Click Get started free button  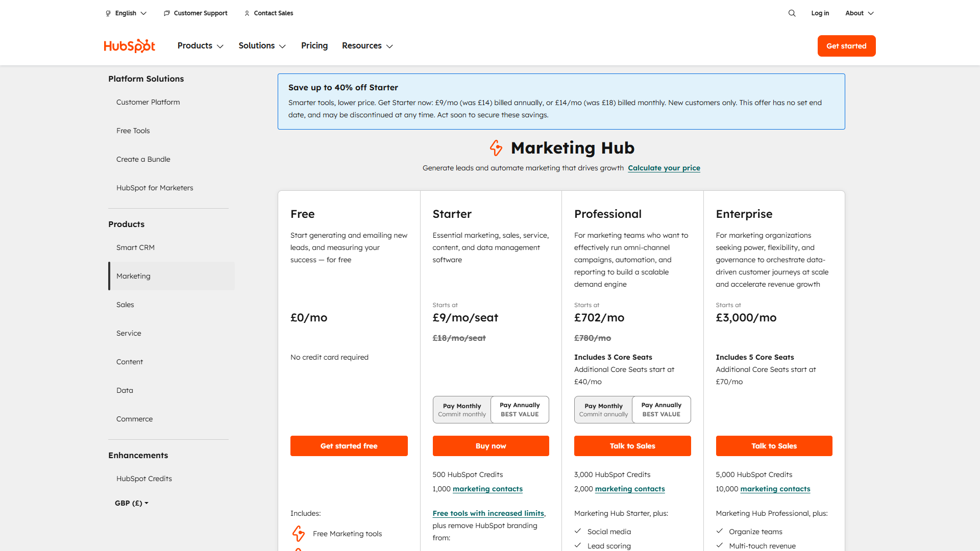349,446
